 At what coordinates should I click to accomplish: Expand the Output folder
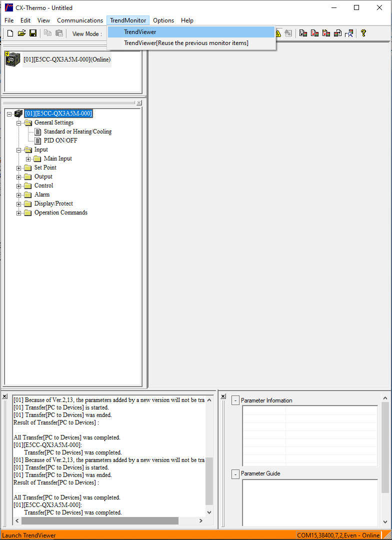tap(19, 177)
